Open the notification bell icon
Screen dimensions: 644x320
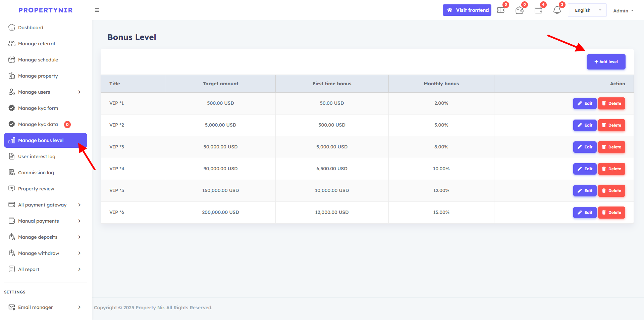click(x=557, y=10)
